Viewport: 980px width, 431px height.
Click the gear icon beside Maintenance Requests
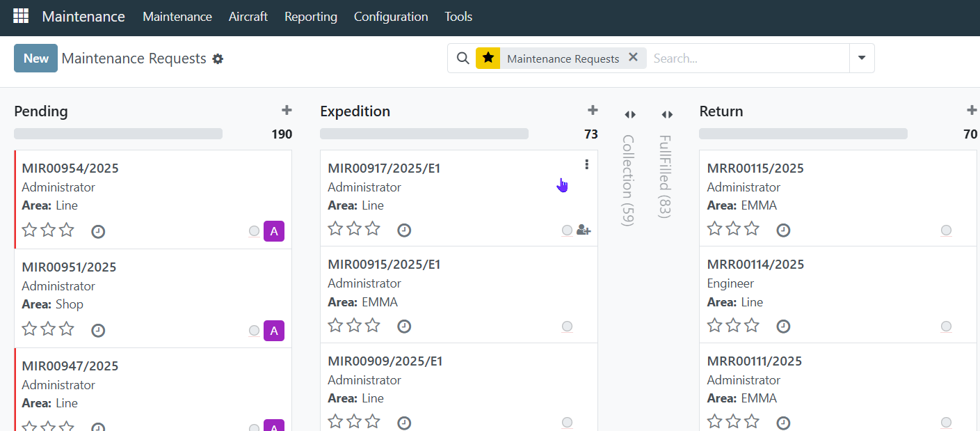click(218, 59)
